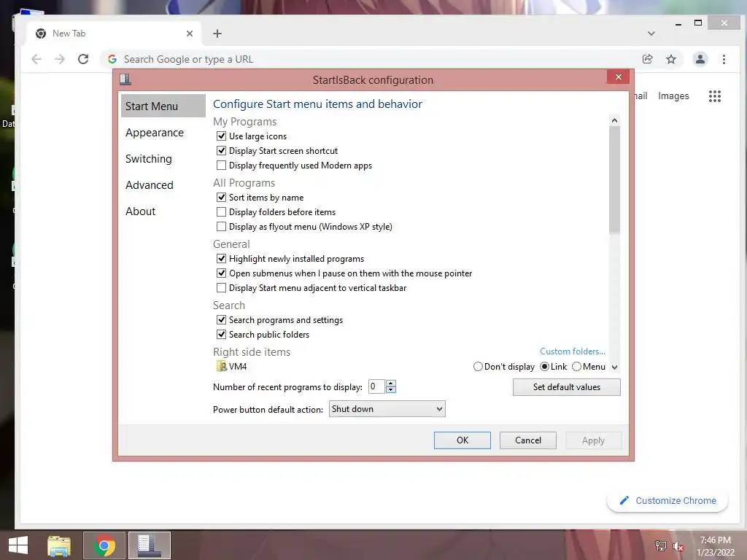Click the Google logo in address bar
Viewport: 747px width, 560px height.
[112, 59]
